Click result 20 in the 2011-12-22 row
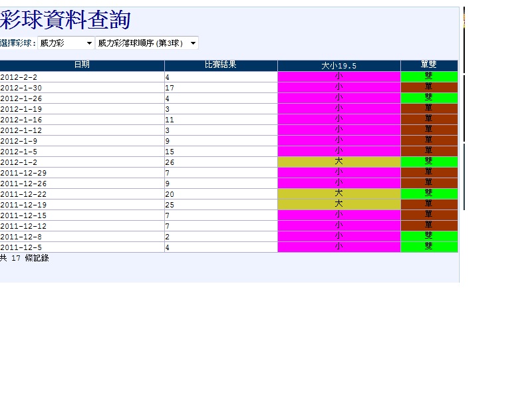This screenshot has height=399, width=532. point(221,194)
